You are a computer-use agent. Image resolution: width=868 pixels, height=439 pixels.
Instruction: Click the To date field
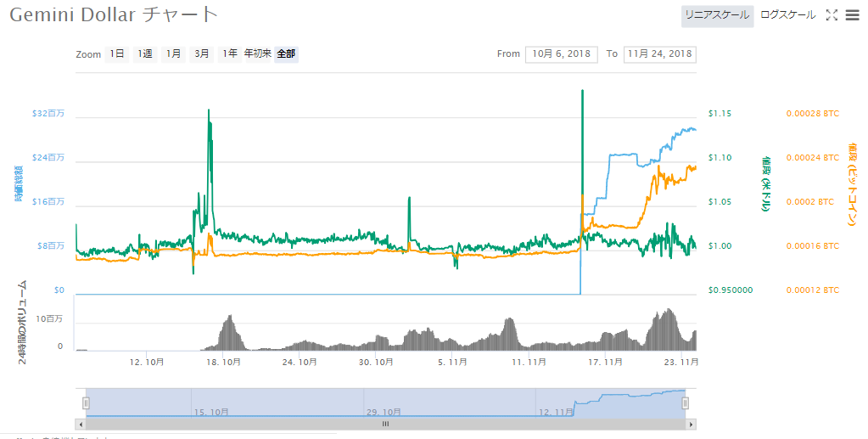pyautogui.click(x=659, y=54)
